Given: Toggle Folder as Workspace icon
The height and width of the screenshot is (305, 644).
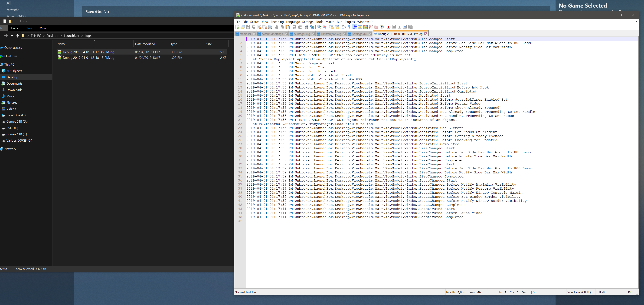Looking at the screenshot, I should click(376, 27).
